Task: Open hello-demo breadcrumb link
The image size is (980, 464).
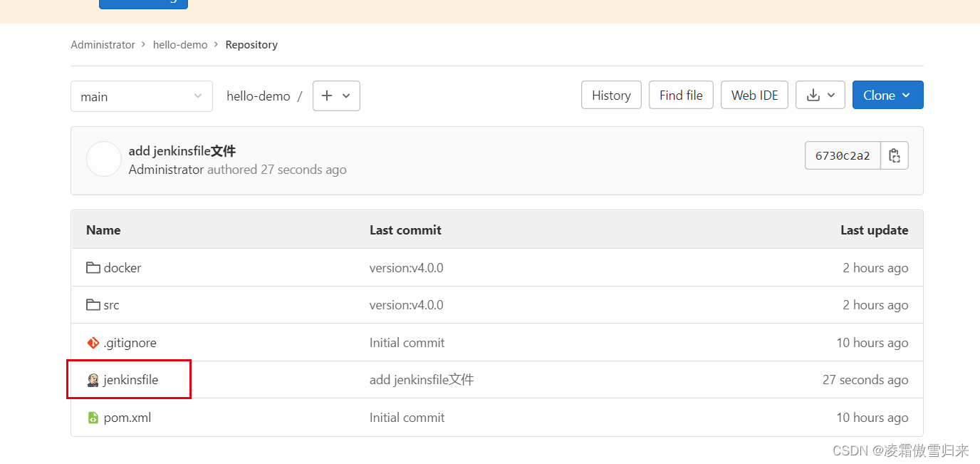Action: pos(180,44)
